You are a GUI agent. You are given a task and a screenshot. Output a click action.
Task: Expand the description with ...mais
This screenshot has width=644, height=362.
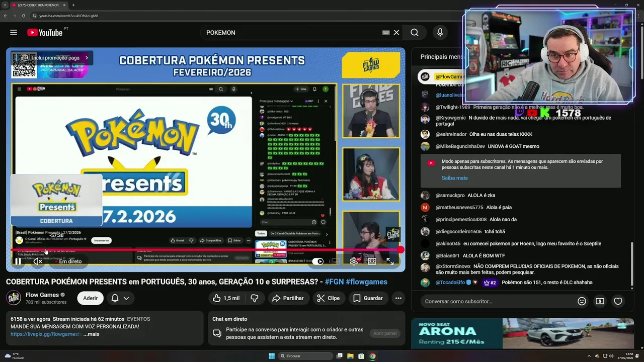pyautogui.click(x=91, y=334)
